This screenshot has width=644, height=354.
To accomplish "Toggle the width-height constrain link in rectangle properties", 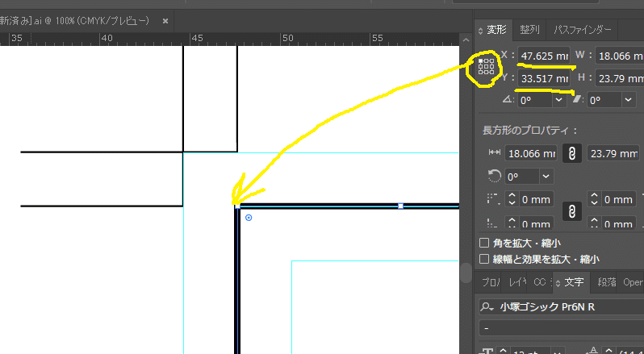I will [571, 153].
